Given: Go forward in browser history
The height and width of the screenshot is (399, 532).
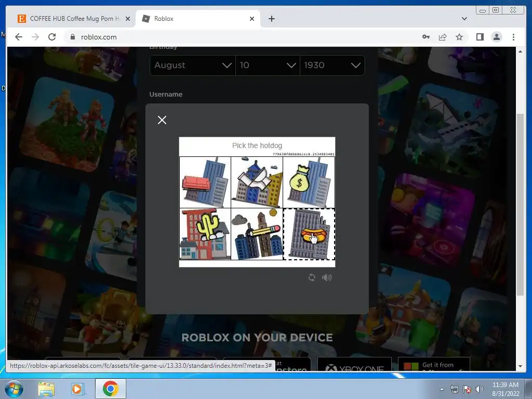Looking at the screenshot, I should coord(35,37).
